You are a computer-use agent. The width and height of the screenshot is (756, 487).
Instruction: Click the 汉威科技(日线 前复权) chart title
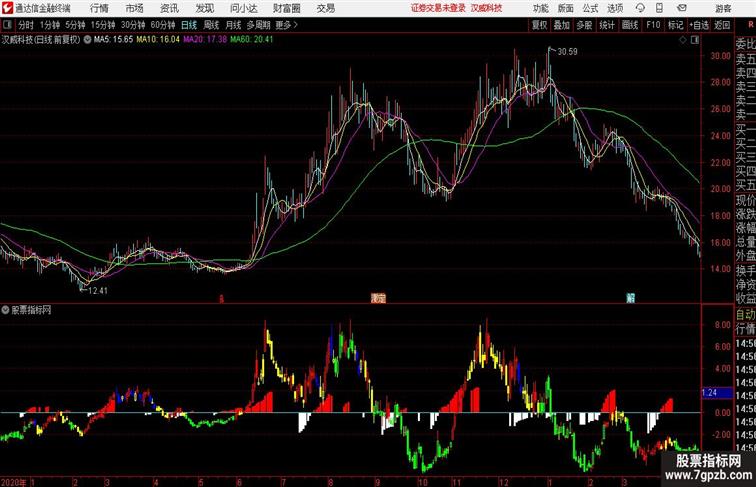(x=41, y=40)
